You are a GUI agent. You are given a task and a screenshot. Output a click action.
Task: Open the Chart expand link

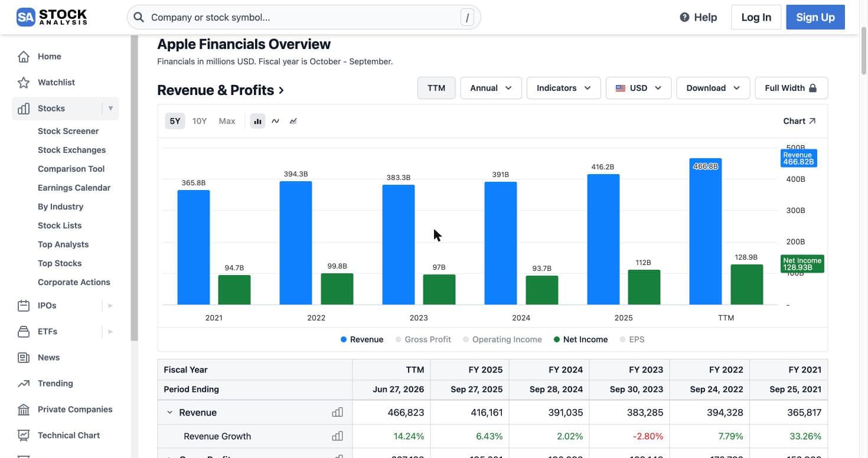click(800, 121)
